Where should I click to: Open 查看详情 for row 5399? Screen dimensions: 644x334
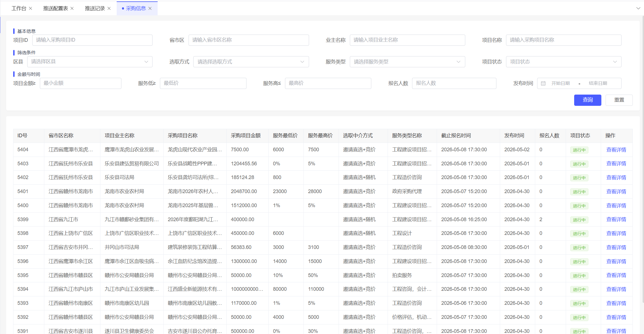tap(616, 219)
